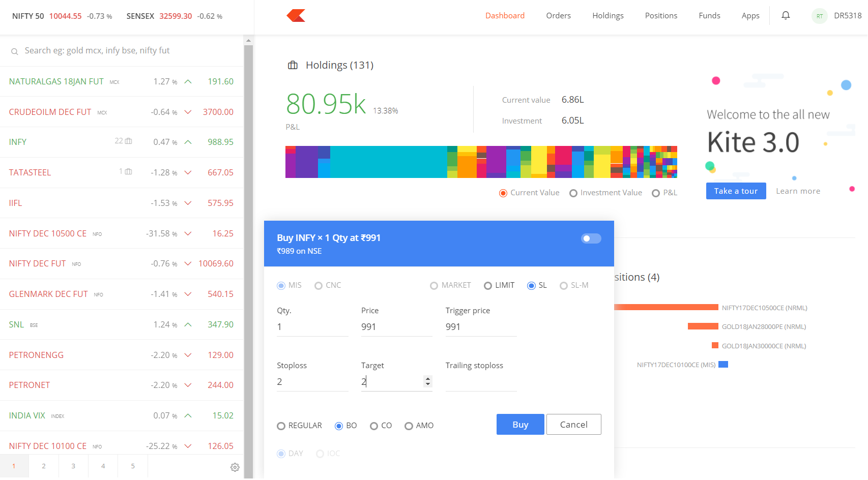Image resolution: width=868 pixels, height=480 pixels.
Task: Switch to marketwatch page 3
Action: tap(73, 466)
